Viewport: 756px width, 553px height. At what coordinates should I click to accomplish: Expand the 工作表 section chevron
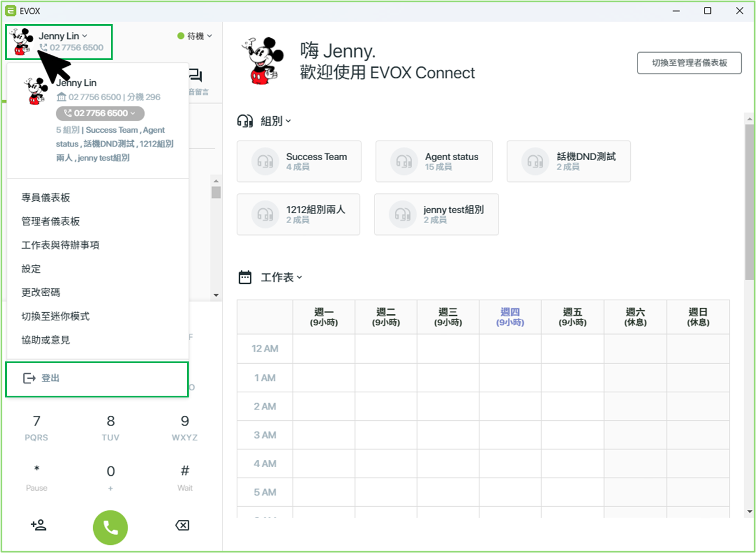tap(300, 277)
